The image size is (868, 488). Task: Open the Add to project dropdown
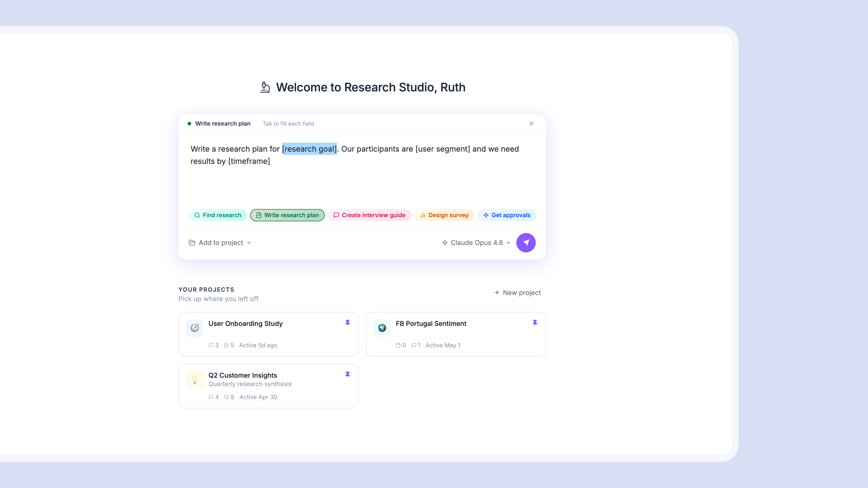220,243
